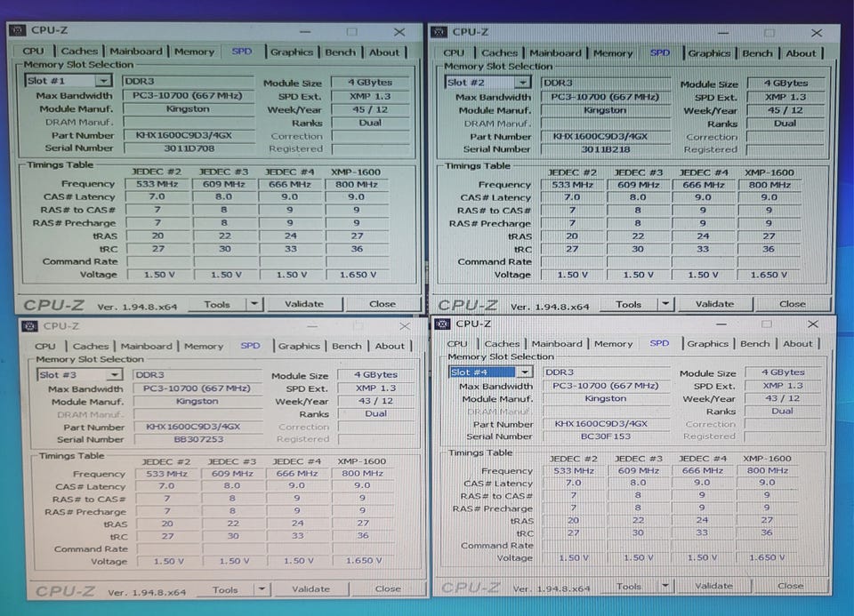
Task: Open About tab in Slot #2 window
Action: (x=802, y=53)
